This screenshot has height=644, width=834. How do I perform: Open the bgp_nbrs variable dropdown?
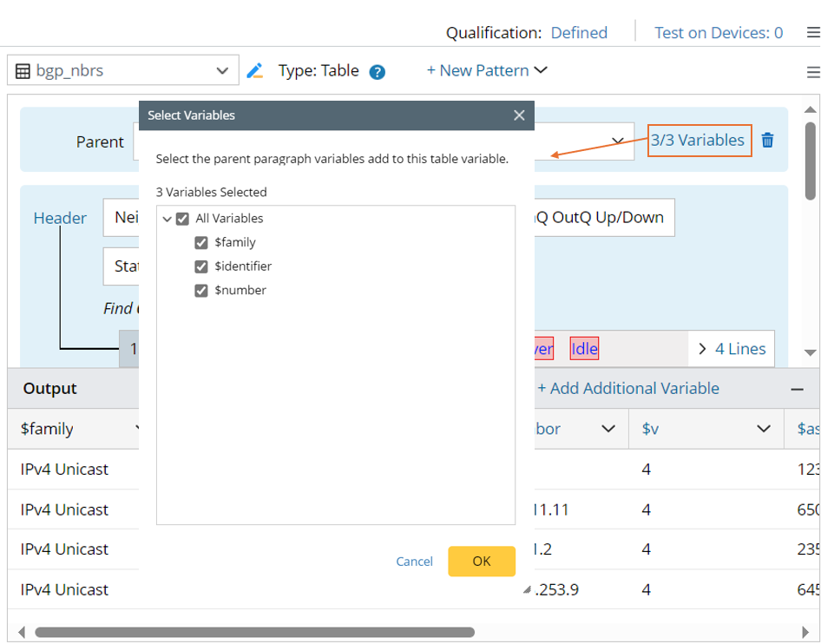point(222,71)
